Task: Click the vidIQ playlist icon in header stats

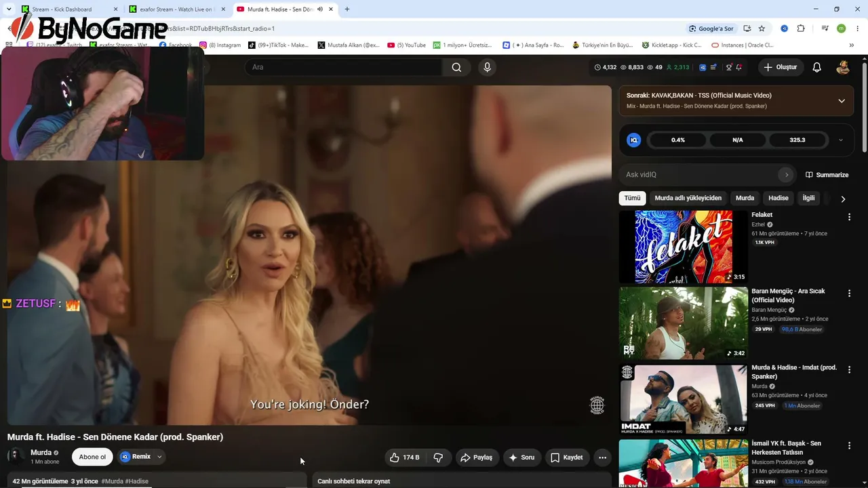Action: click(713, 67)
